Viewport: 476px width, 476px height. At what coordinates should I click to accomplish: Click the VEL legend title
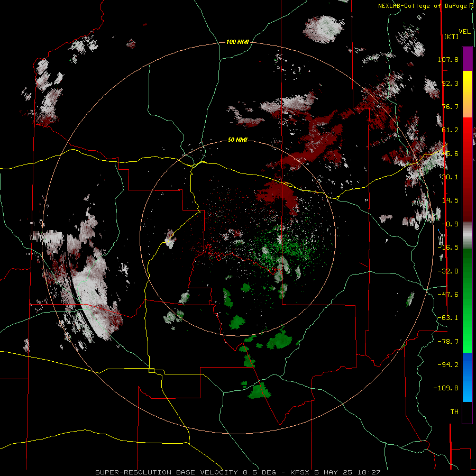click(x=465, y=31)
